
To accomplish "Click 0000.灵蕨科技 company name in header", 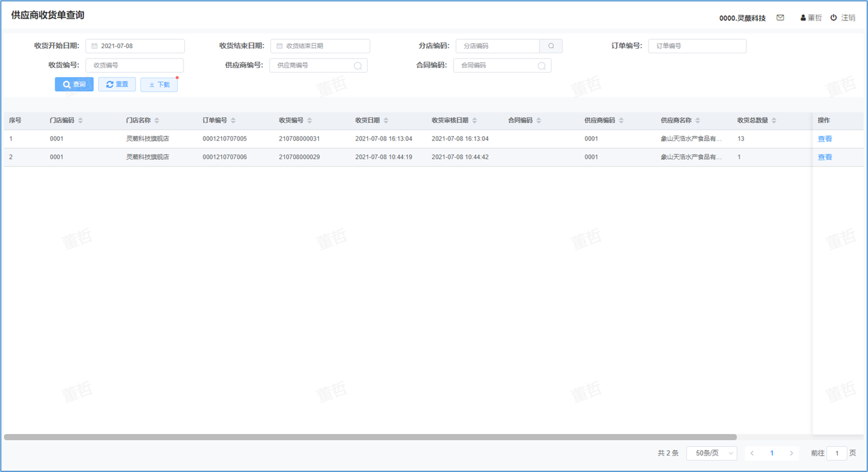I will coord(742,18).
